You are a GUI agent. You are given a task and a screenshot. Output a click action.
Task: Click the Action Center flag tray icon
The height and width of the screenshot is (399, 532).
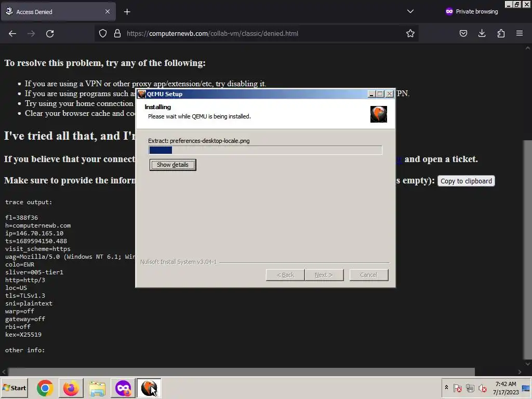(x=457, y=388)
